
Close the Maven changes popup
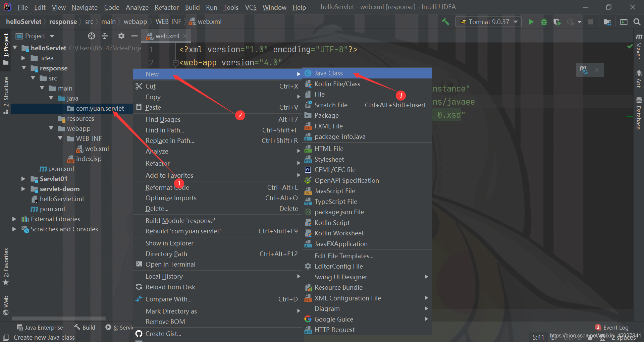coord(597,70)
